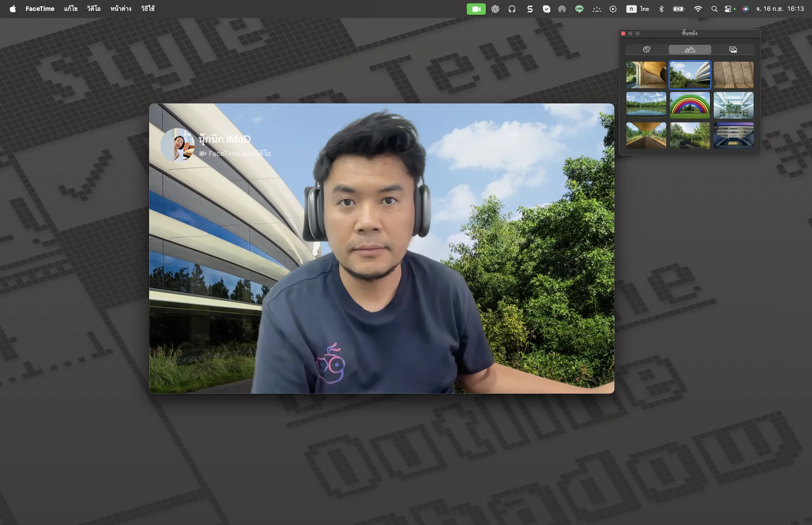Click the Siri icon in menu bar
The image size is (812, 525).
pyautogui.click(x=745, y=9)
